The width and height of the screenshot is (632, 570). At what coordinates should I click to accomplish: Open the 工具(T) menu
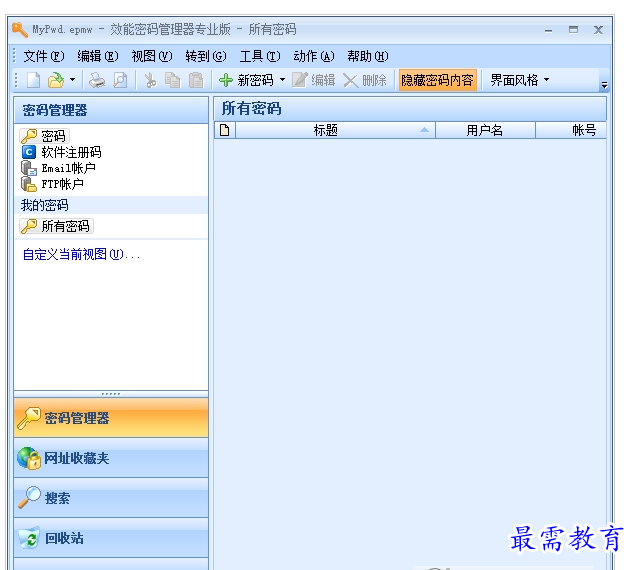260,56
